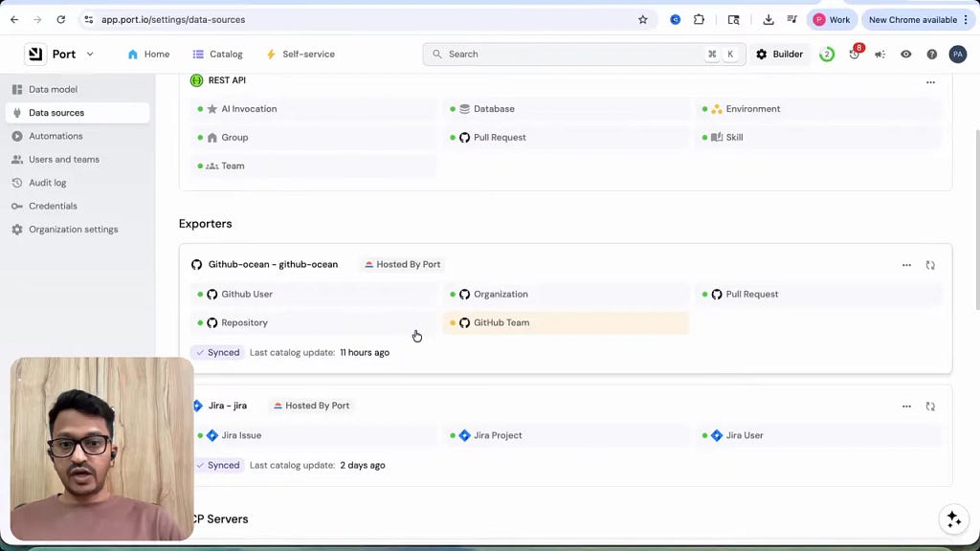Screen dimensions: 980x551
Task: Open the AI sparkle assistant button
Action: (954, 519)
